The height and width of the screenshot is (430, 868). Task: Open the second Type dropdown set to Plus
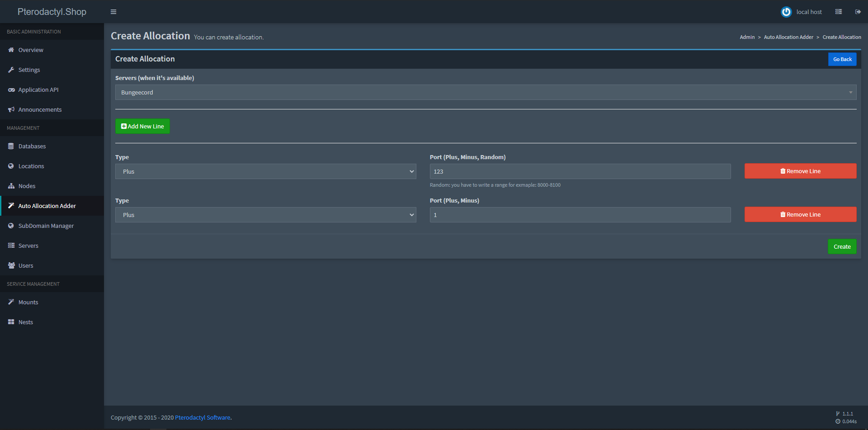[x=265, y=215]
